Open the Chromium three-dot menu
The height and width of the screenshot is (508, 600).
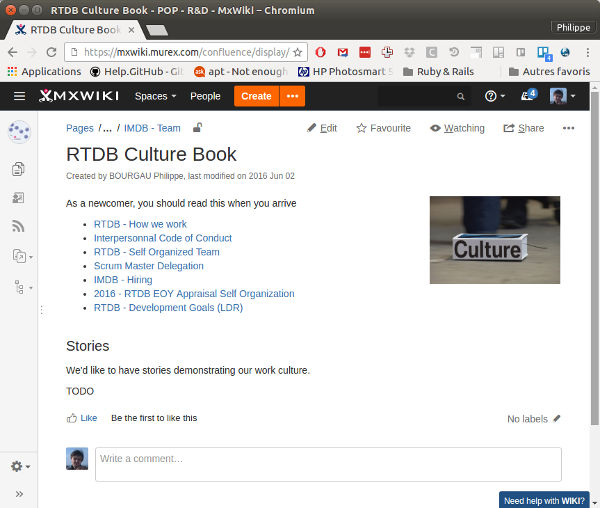tap(588, 52)
